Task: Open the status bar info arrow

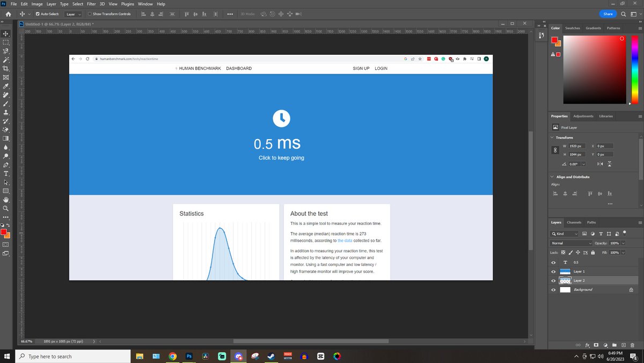Action: point(94,341)
